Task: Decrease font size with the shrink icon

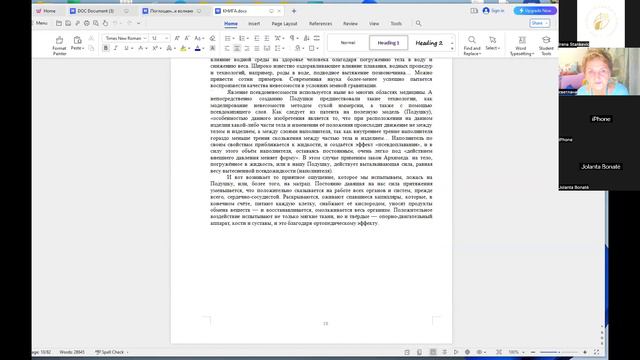Action: (x=187, y=38)
